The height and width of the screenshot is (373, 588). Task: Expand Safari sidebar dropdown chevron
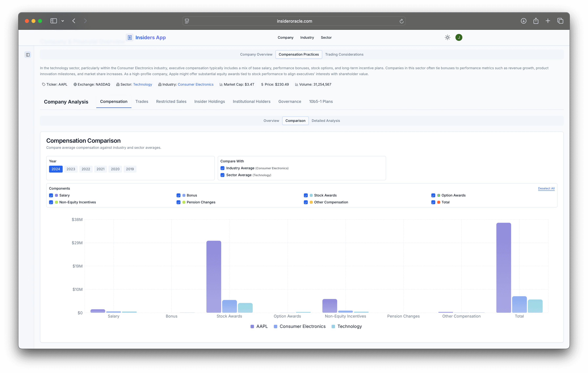click(x=63, y=21)
